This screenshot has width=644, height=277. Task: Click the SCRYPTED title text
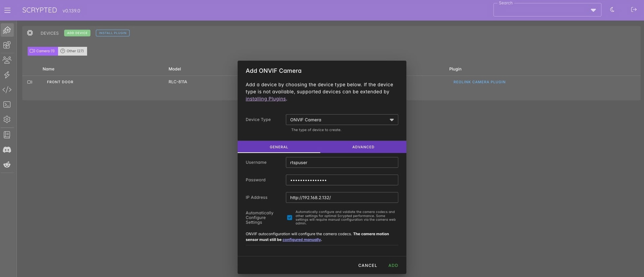click(x=39, y=10)
